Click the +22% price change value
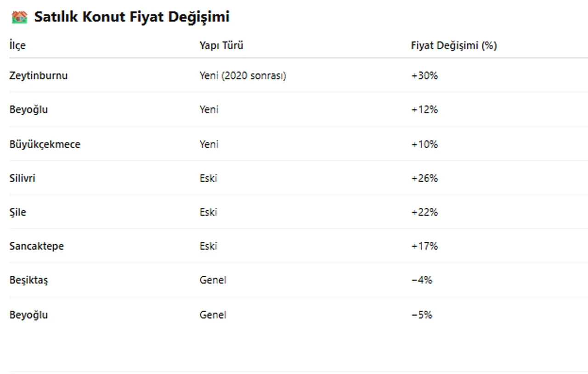The height and width of the screenshot is (374, 588). click(424, 212)
